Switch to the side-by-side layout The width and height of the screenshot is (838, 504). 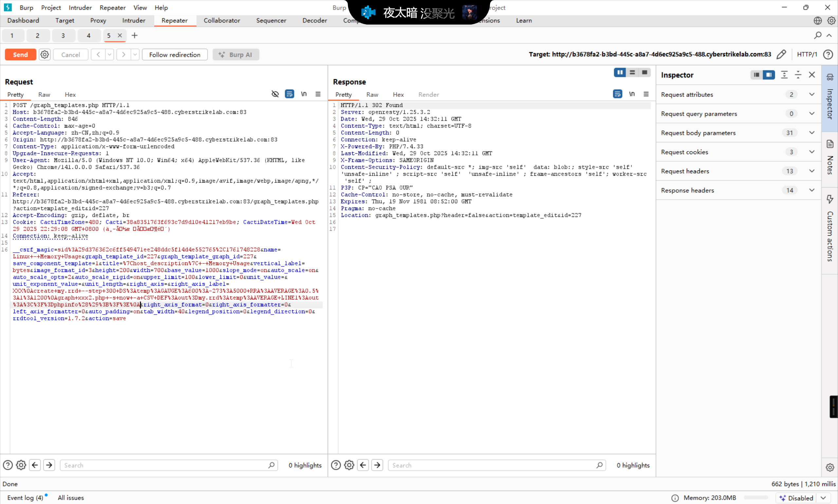tap(620, 72)
